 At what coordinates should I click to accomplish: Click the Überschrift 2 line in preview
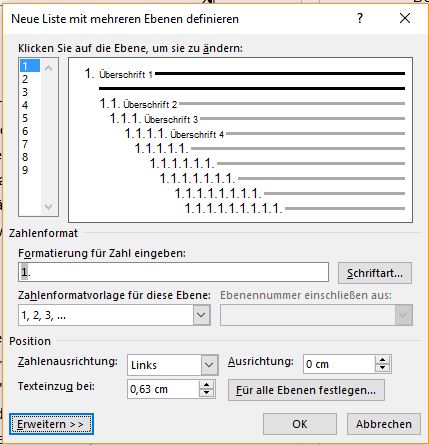252,104
